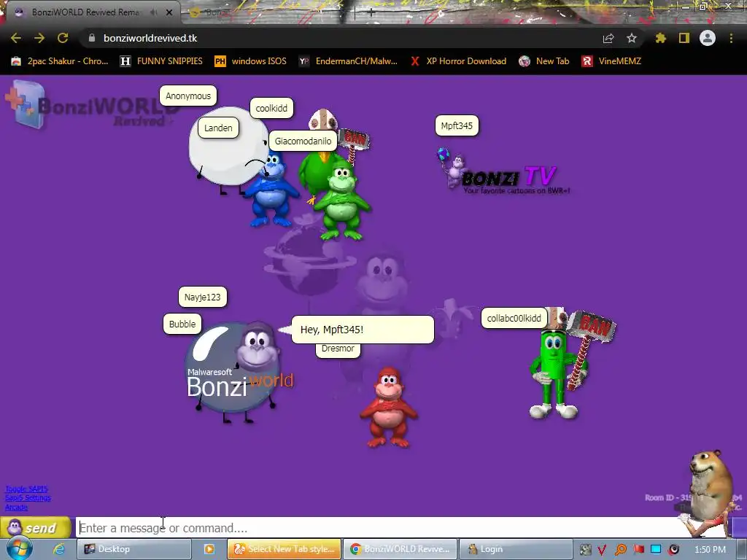Open the Chrome profile avatar menu
Viewport: 747px width, 560px height.
coord(708,38)
